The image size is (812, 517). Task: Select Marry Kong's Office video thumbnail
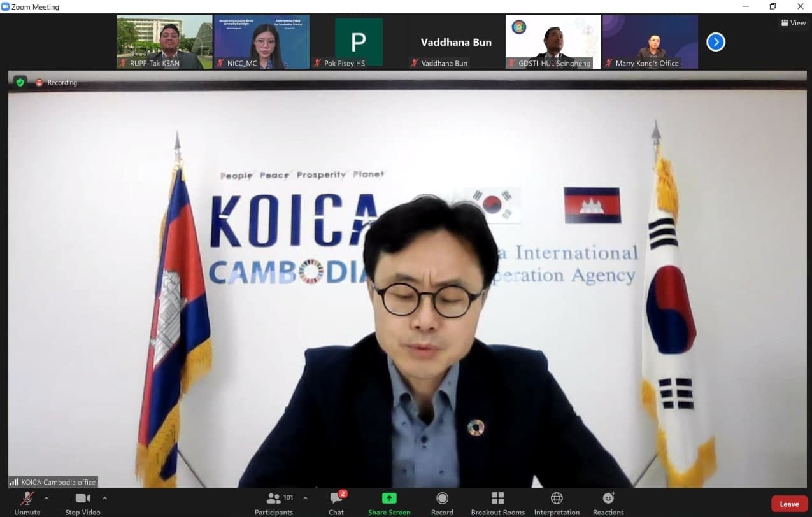[650, 42]
